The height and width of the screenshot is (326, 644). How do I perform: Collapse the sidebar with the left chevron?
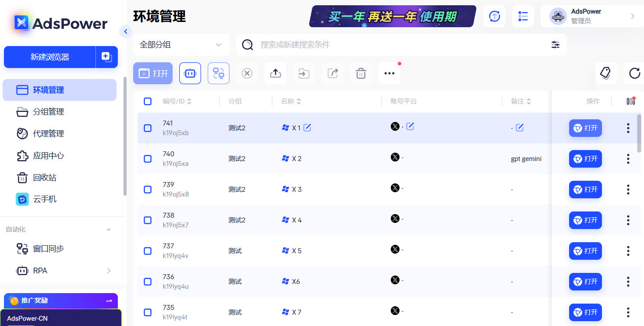coord(126,32)
